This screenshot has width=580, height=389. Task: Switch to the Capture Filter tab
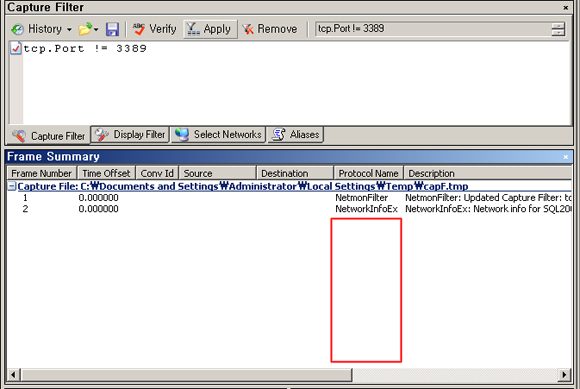tap(49, 136)
